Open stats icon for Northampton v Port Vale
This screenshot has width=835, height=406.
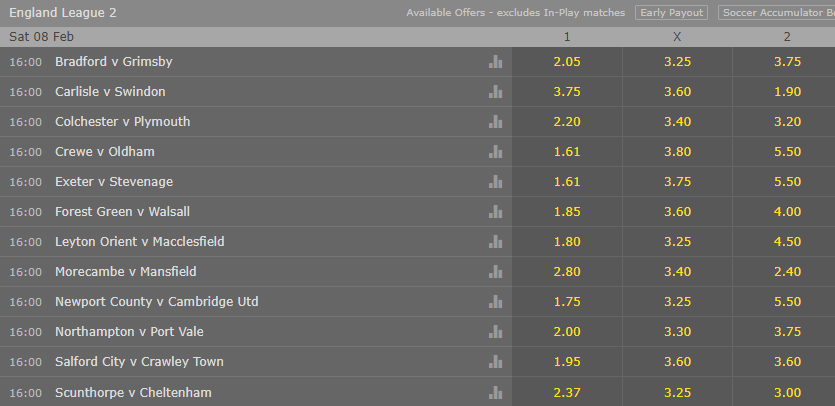coord(495,331)
